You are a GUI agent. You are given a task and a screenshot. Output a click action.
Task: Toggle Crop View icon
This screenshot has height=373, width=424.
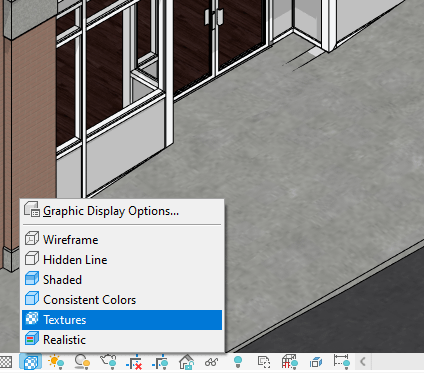(134, 362)
